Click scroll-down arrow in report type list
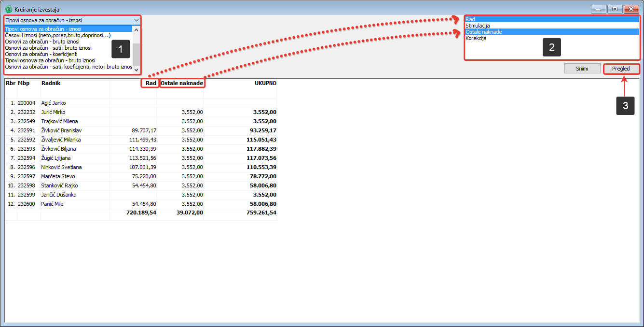This screenshot has width=644, height=327. tap(136, 70)
